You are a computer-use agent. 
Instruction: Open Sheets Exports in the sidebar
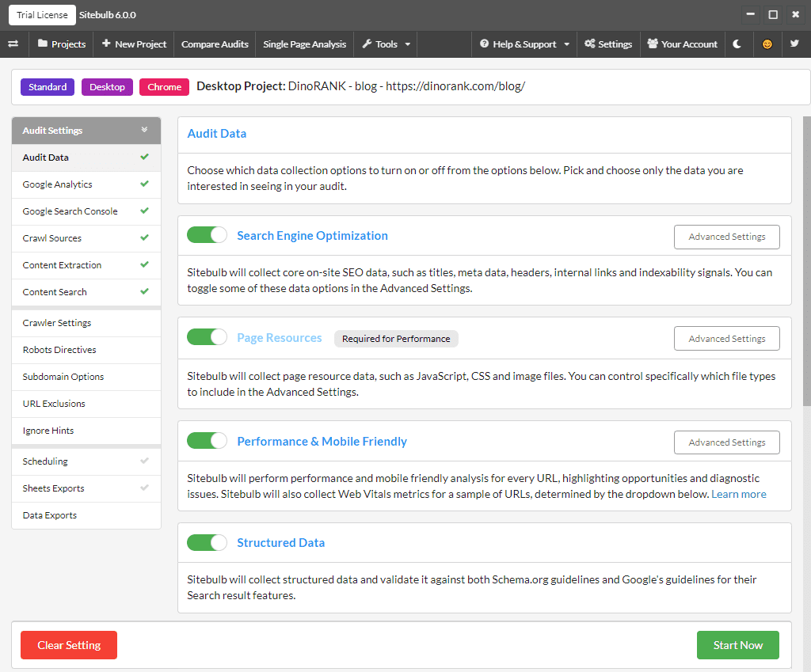pyautogui.click(x=86, y=488)
